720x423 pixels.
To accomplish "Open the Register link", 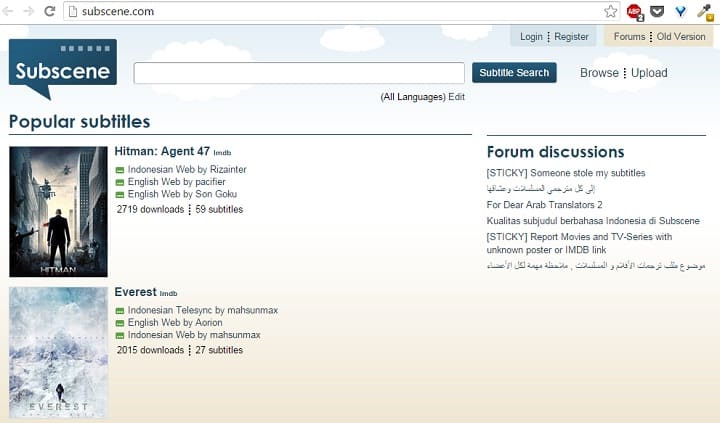I will pyautogui.click(x=571, y=37).
